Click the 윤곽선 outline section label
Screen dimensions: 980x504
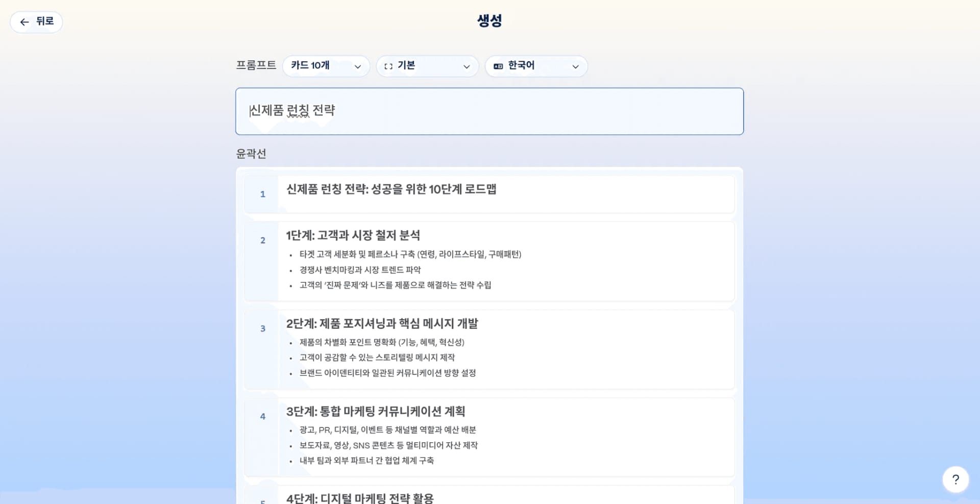click(252, 153)
